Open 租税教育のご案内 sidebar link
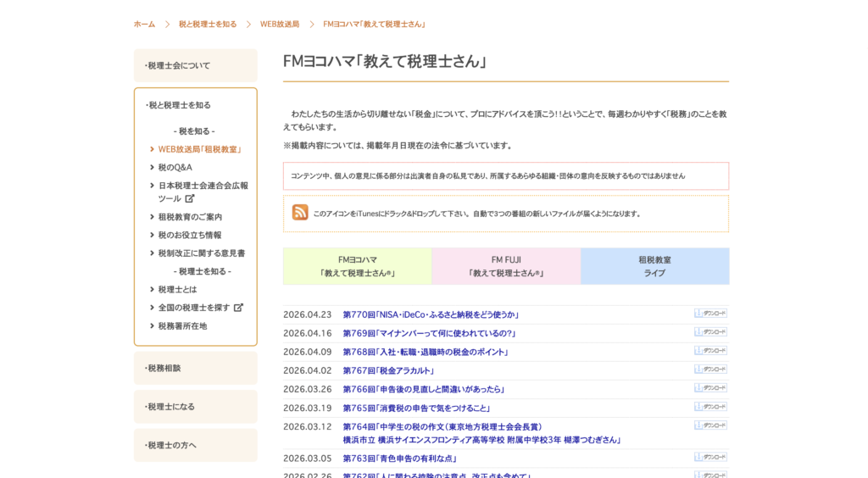Image resolution: width=868 pixels, height=478 pixels. point(190,217)
